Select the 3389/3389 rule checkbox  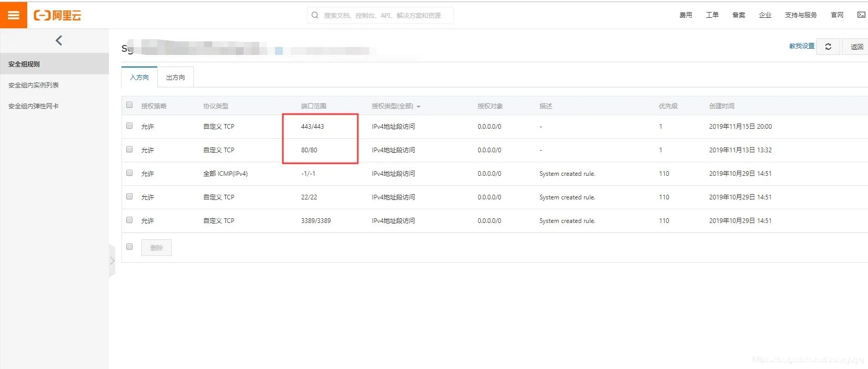pyautogui.click(x=129, y=220)
